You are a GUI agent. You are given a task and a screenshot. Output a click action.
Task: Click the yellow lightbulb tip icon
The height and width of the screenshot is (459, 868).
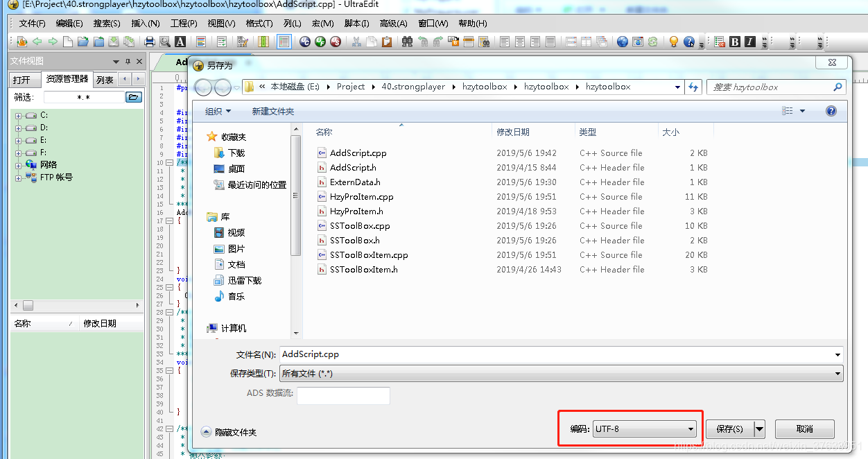click(x=673, y=42)
